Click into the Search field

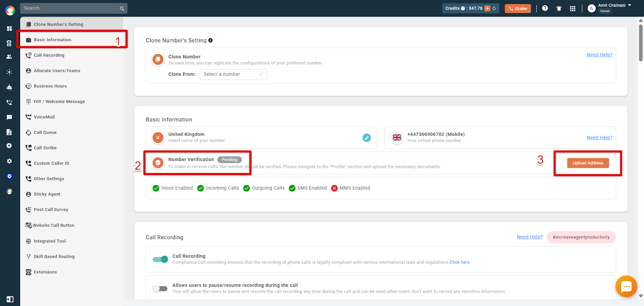pyautogui.click(x=70, y=8)
